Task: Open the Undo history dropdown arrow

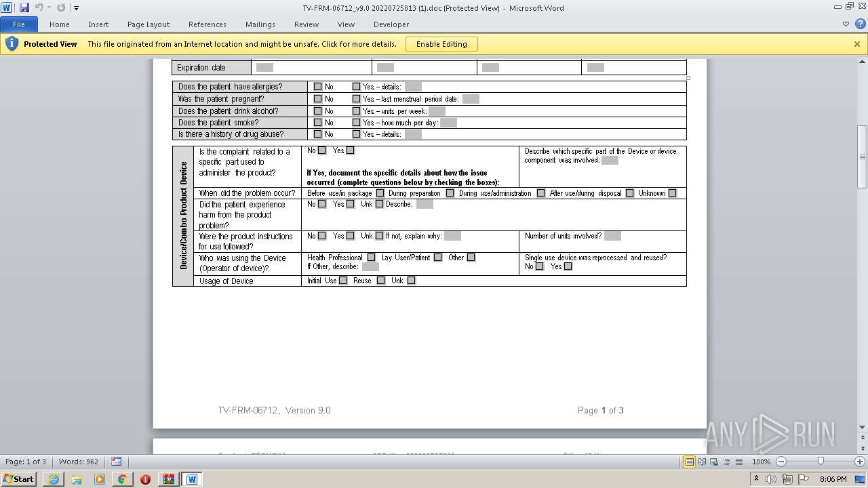Action: click(49, 8)
